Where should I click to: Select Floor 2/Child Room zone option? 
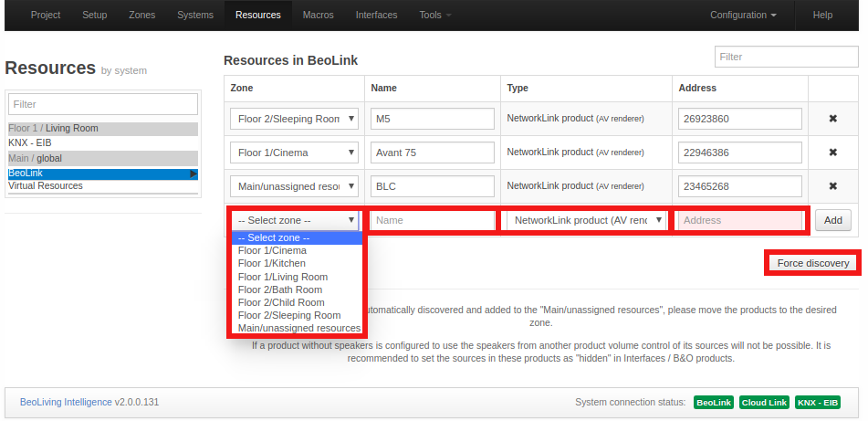pos(298,302)
